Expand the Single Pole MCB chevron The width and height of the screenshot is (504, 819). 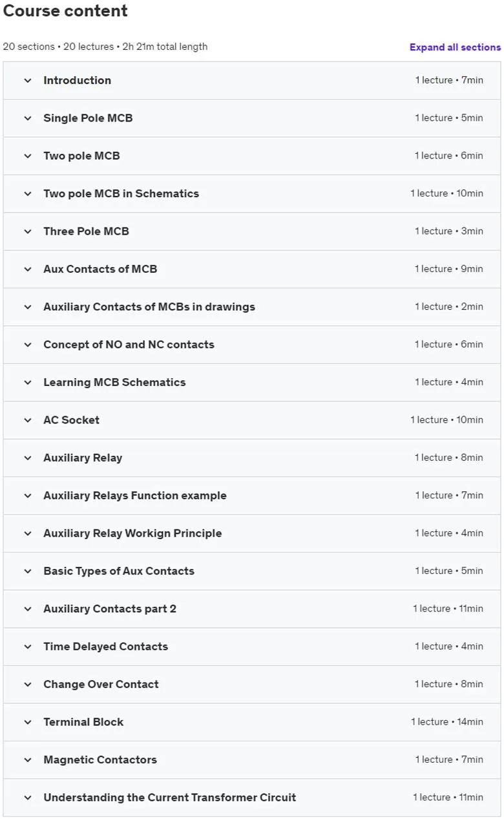coord(27,118)
